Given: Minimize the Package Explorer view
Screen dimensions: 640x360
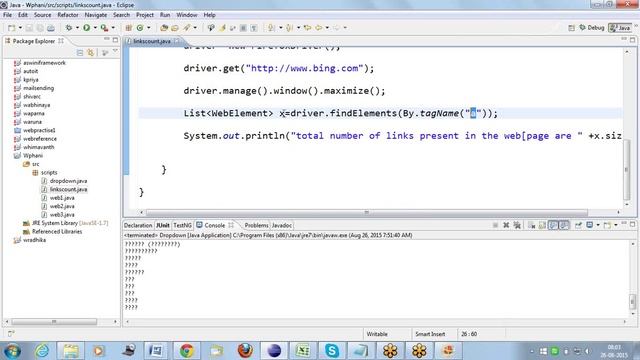Looking at the screenshot, I should click(x=107, y=40).
